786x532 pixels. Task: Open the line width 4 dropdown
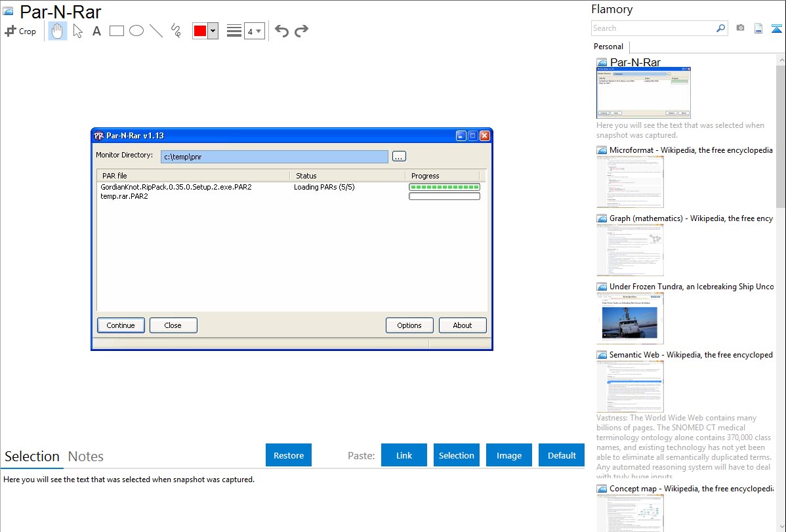tap(254, 31)
